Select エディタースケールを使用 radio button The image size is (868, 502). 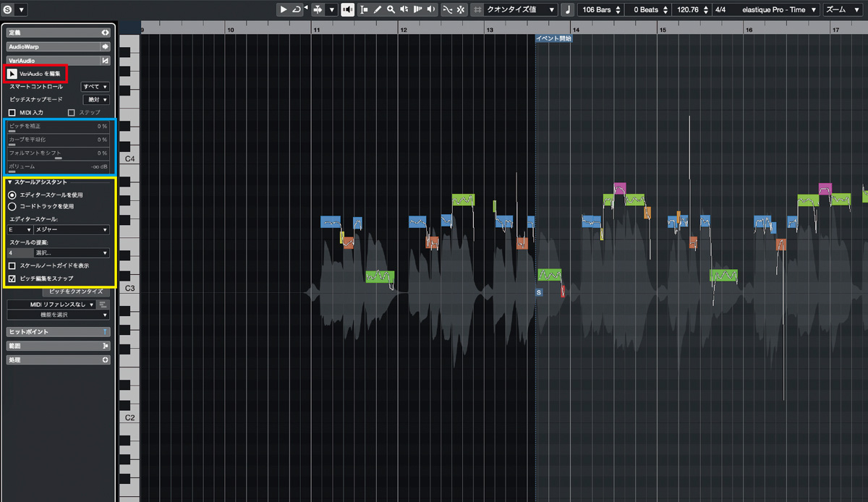12,195
